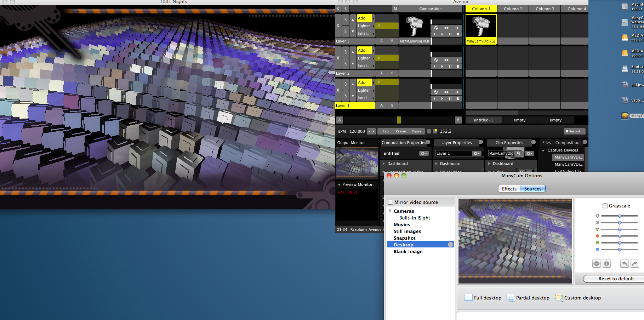The width and height of the screenshot is (644, 320).
Task: Click the play-once arrow icon on Layer 3
Action: point(457,28)
